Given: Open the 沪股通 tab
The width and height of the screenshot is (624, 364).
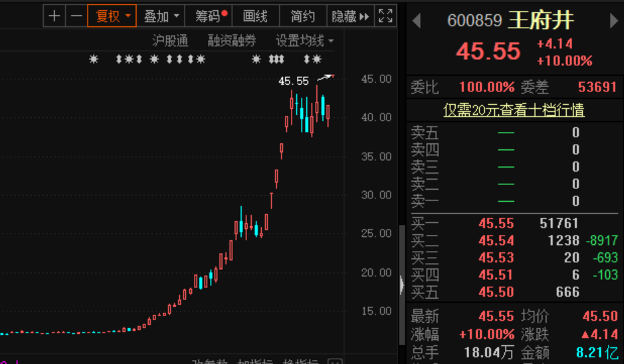Looking at the screenshot, I should 170,40.
